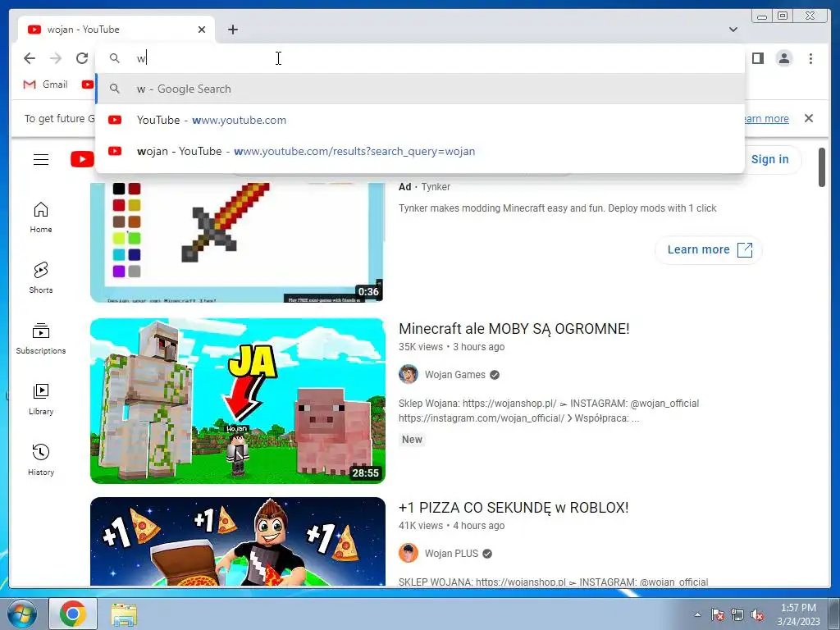840x630 pixels.
Task: Go to Home in YouTube sidebar
Action: [x=41, y=217]
